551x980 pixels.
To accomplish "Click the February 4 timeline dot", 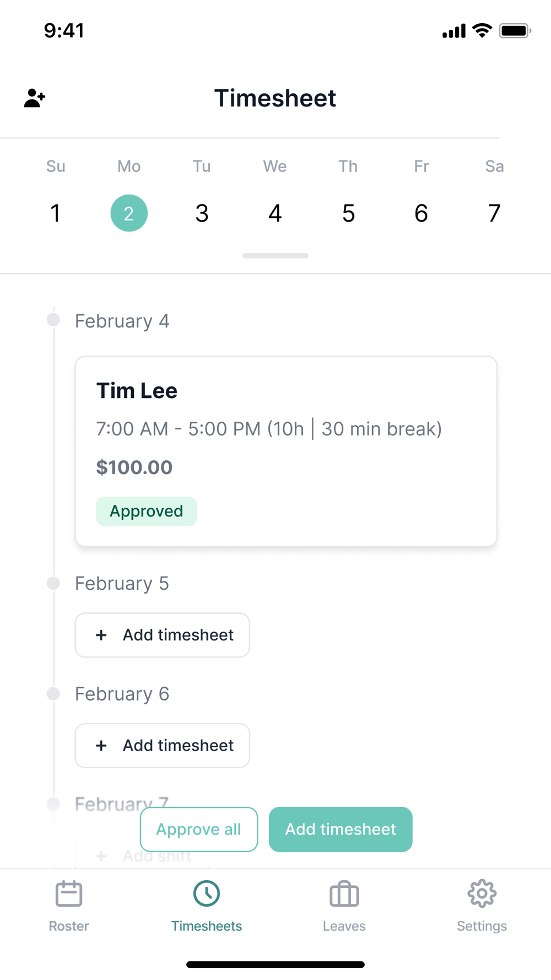I will (x=53, y=320).
